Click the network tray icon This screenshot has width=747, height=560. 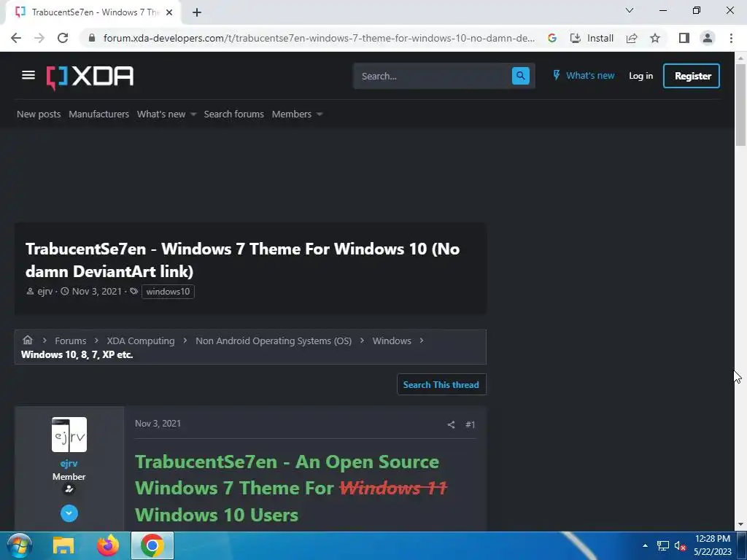tap(662, 545)
